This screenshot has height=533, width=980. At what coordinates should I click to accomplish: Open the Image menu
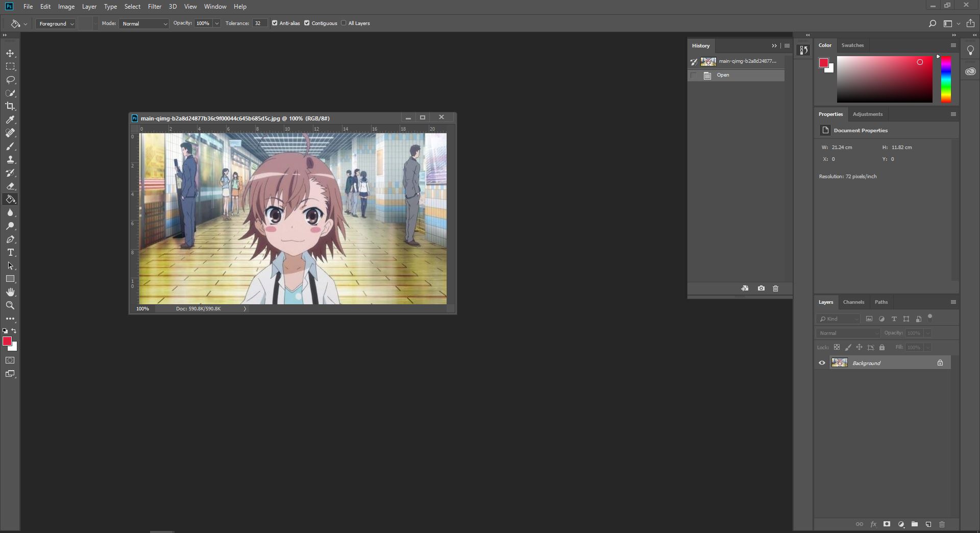pyautogui.click(x=66, y=7)
